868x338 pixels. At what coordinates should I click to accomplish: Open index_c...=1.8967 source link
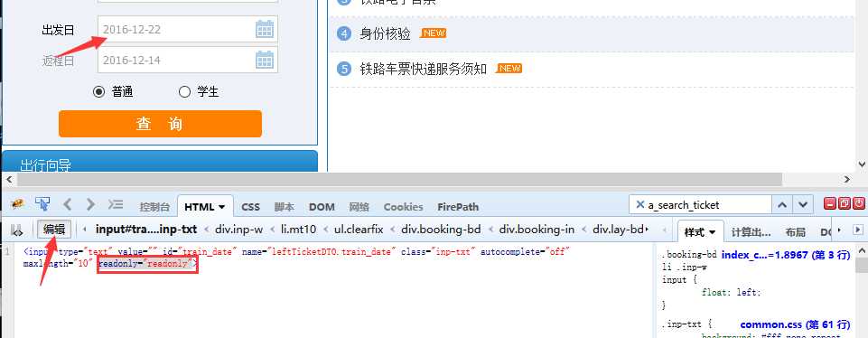click(x=786, y=255)
